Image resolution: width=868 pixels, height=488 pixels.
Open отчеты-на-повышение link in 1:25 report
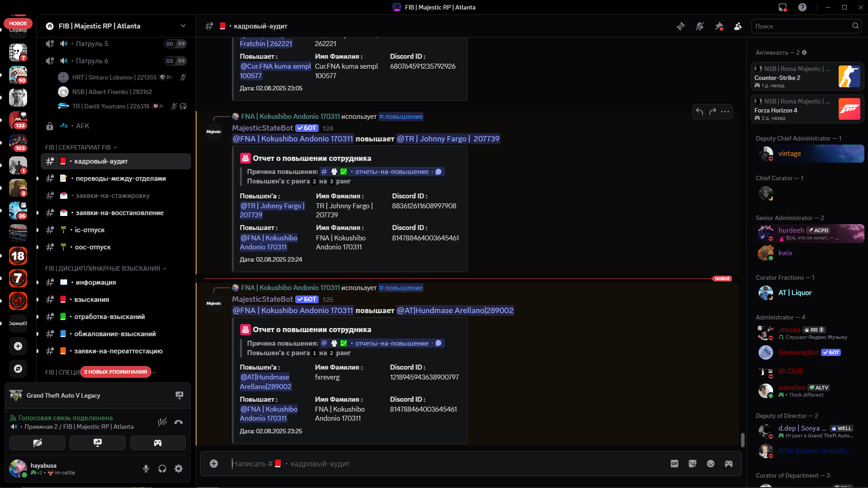coord(382,343)
